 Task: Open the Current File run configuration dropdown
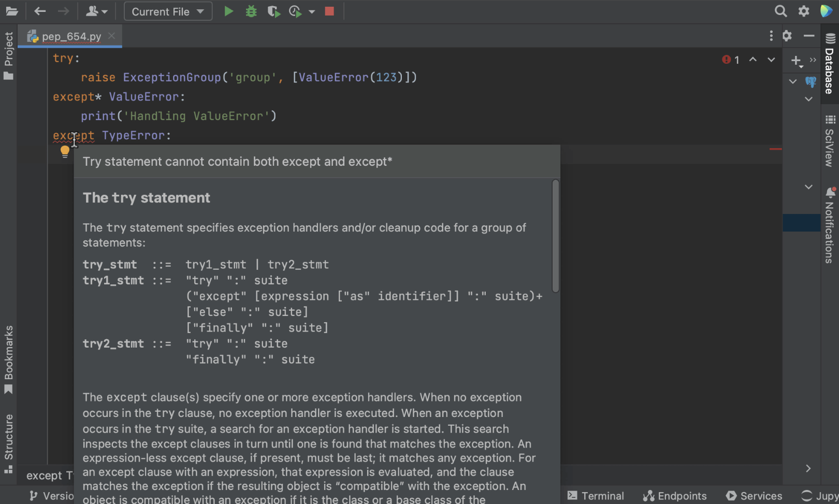[168, 11]
